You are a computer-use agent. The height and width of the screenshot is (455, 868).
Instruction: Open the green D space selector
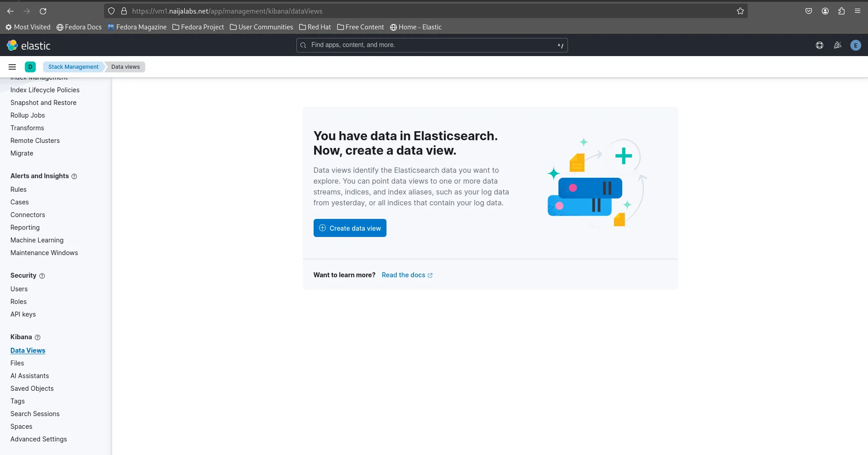pyautogui.click(x=30, y=67)
